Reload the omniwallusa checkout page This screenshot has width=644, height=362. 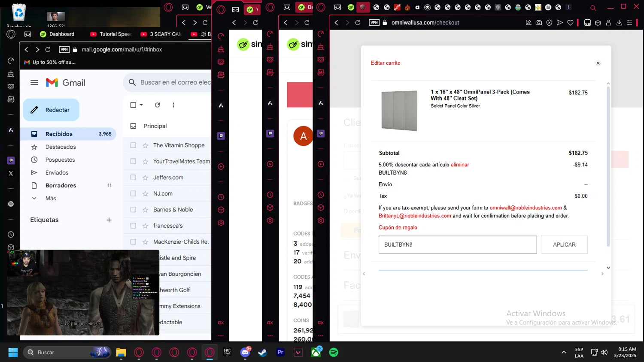(358, 23)
